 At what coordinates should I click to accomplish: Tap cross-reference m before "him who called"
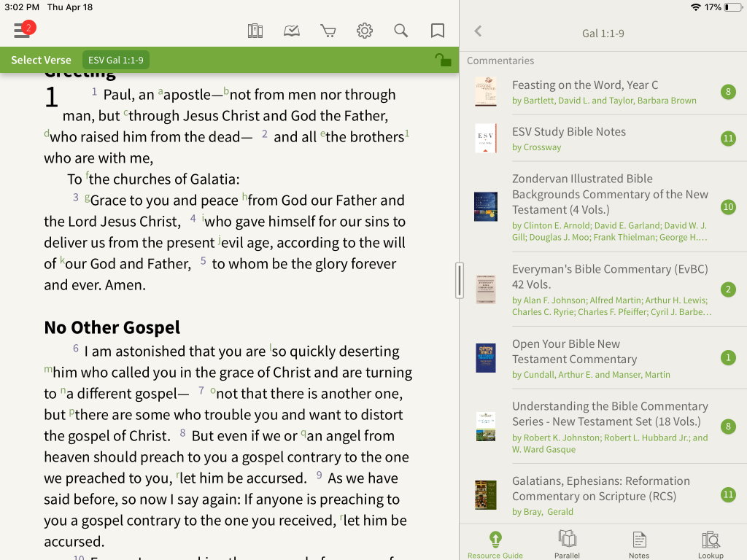(47, 369)
